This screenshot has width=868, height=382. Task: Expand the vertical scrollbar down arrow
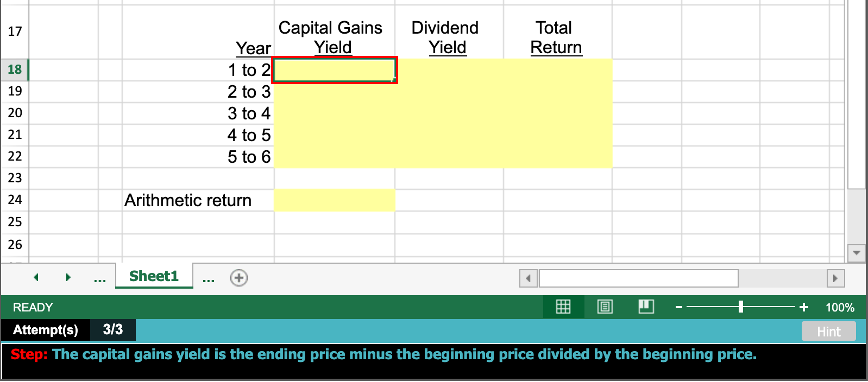(856, 252)
